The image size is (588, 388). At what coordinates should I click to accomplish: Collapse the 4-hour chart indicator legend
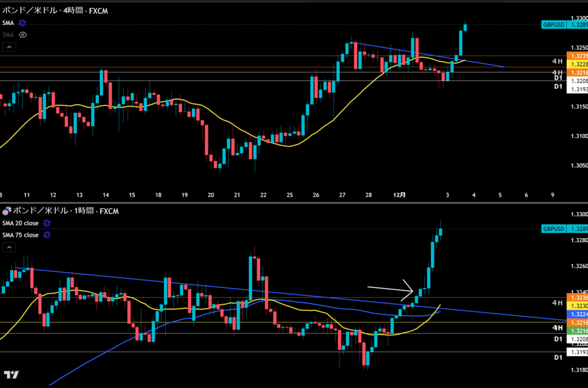click(x=9, y=47)
